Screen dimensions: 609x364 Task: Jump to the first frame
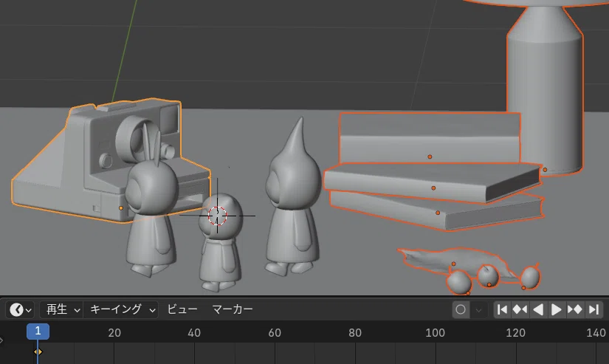pos(502,309)
